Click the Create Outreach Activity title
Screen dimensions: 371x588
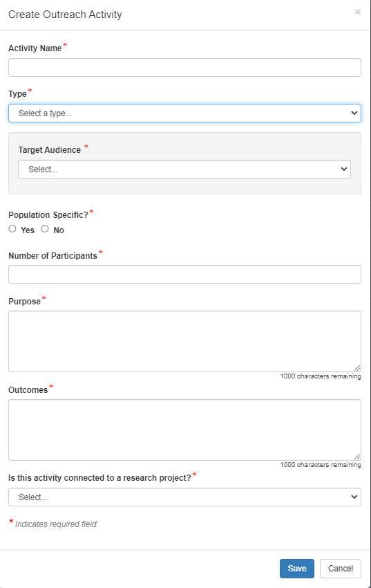pos(65,15)
